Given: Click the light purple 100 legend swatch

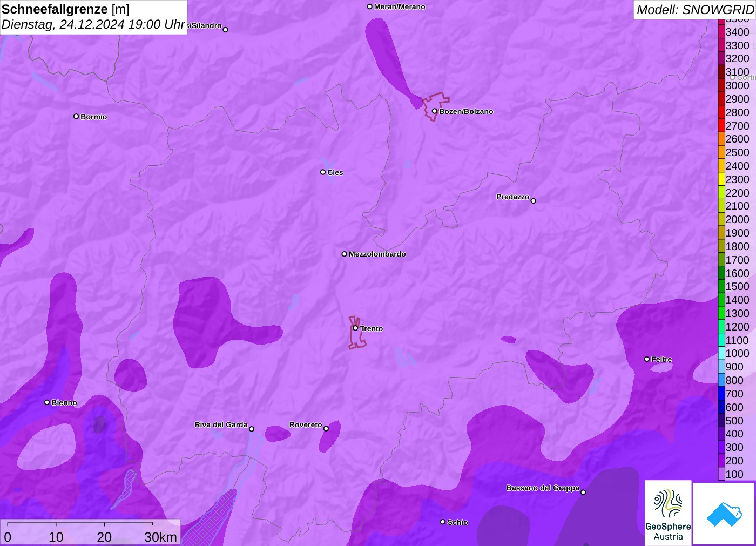Looking at the screenshot, I should click(721, 474).
